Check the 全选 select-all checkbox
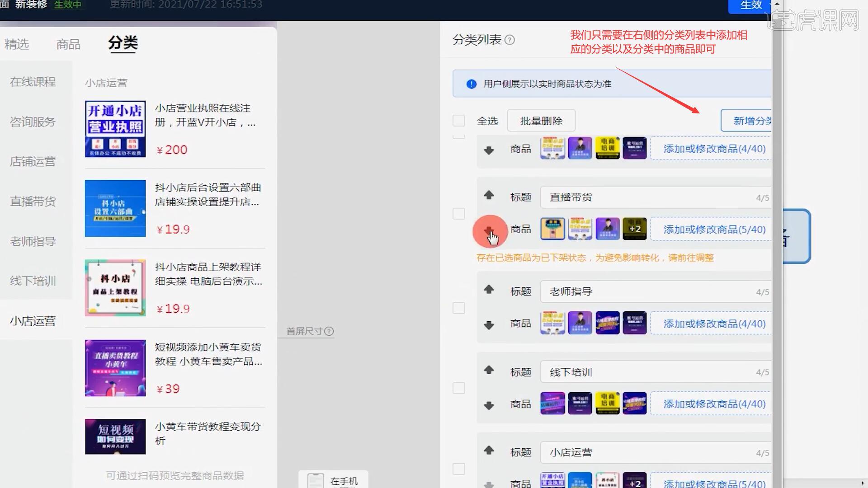Image resolution: width=868 pixels, height=488 pixels. (459, 121)
